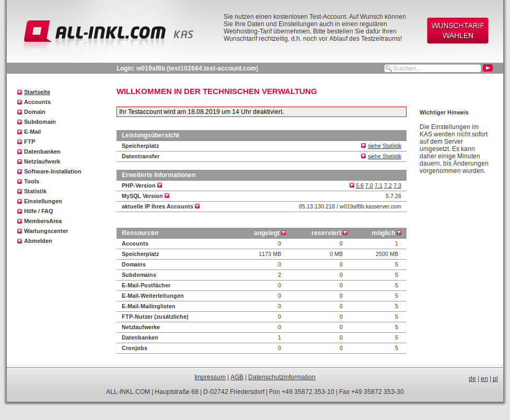Open Statistik from the sidebar
Viewport: 510px width, 420px height.
coord(35,191)
